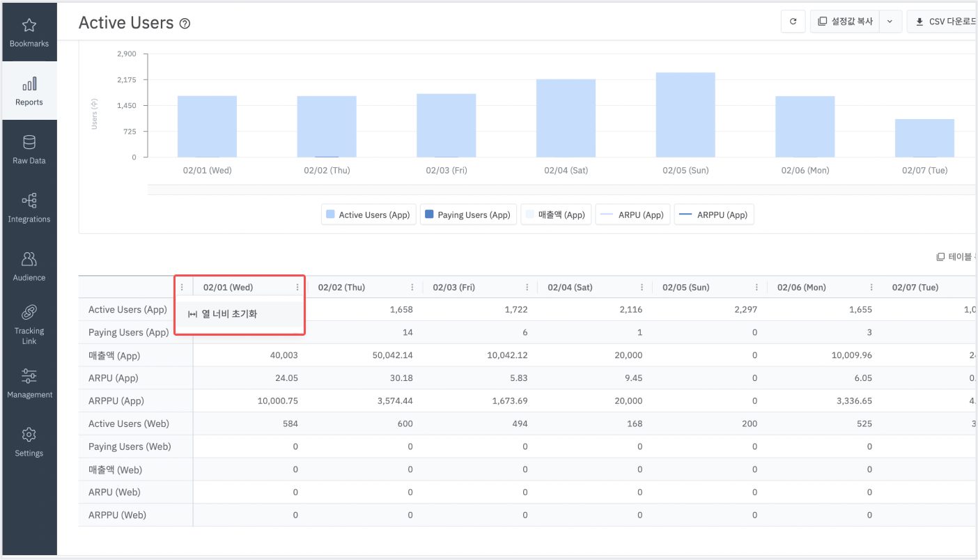
Task: Open the kebab menu for 02/04 (Sat) column
Action: (642, 287)
